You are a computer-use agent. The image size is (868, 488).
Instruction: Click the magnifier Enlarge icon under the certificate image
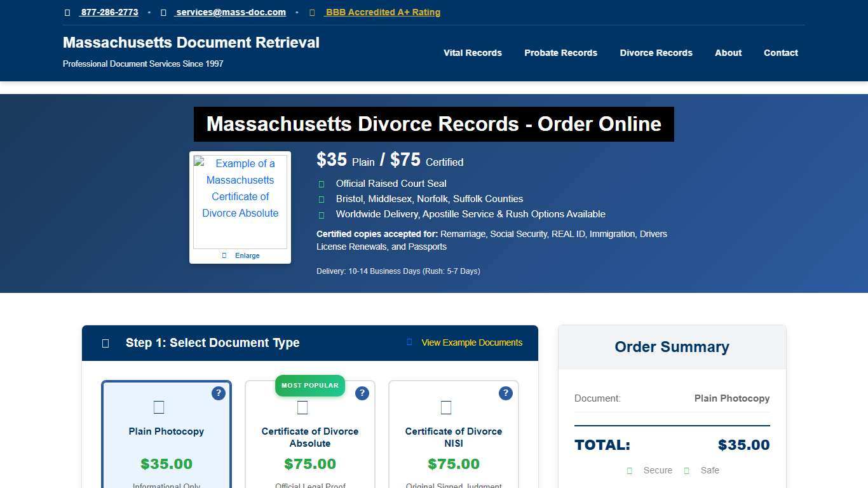(224, 255)
